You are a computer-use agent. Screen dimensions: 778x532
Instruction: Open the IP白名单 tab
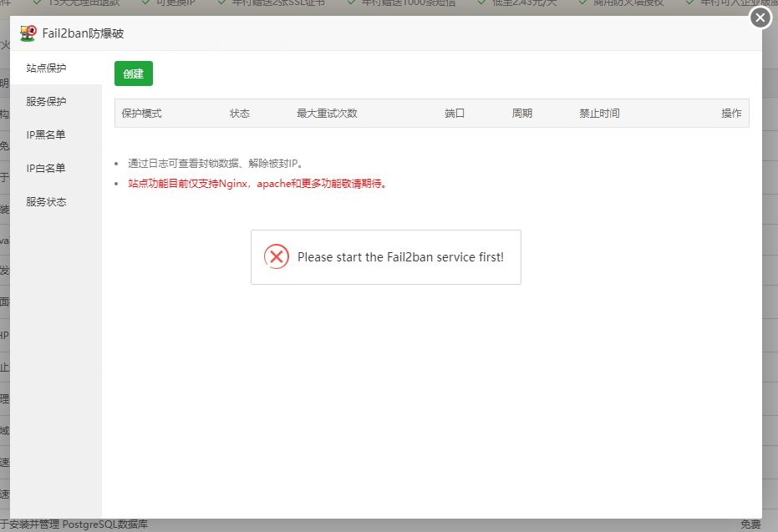[x=55, y=168]
